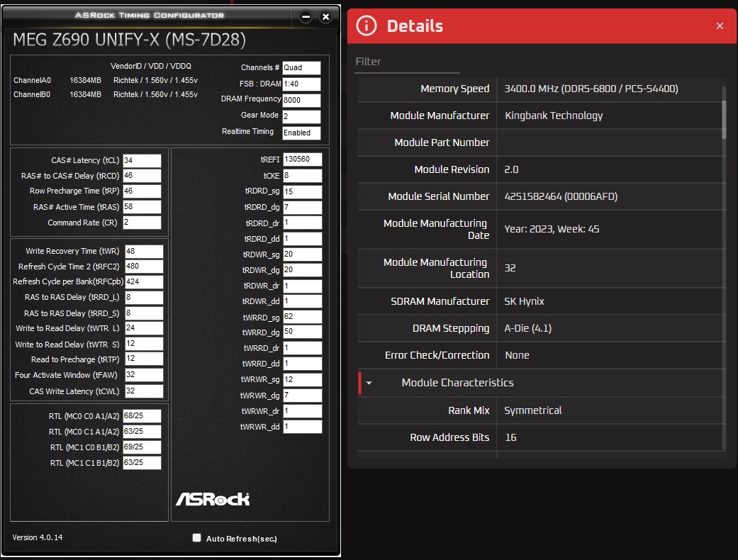Click the CAS Write Latency (tCWL) field
The width and height of the screenshot is (738, 560).
[x=144, y=391]
